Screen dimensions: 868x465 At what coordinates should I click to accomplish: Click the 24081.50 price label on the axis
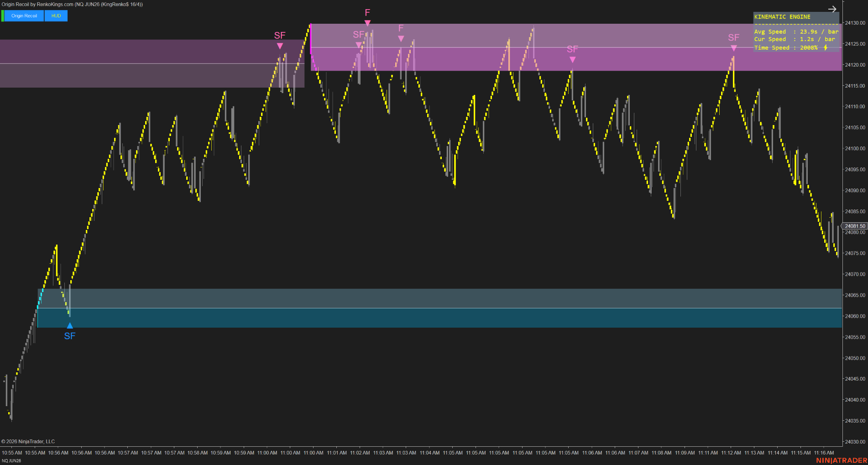(854, 225)
